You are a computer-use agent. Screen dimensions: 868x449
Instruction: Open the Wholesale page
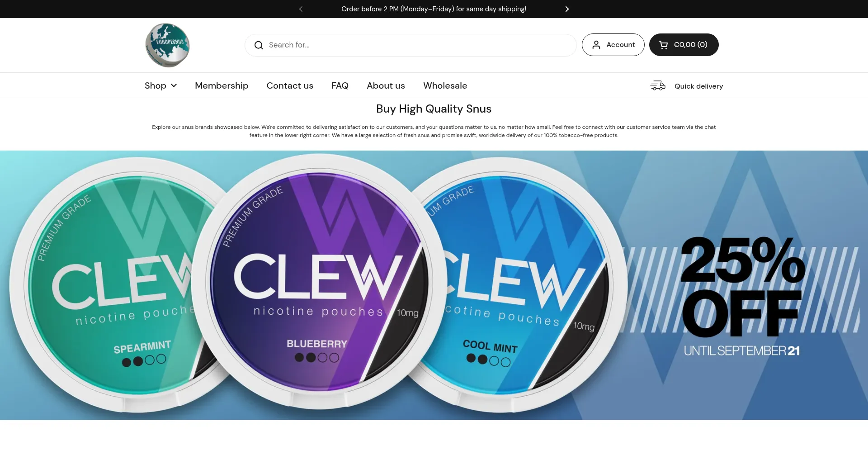pos(445,85)
